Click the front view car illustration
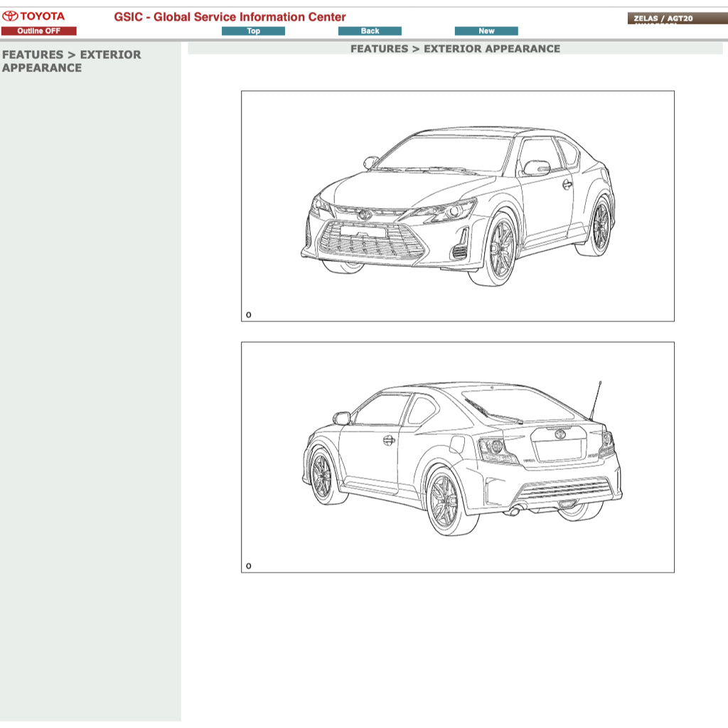 [x=457, y=206]
